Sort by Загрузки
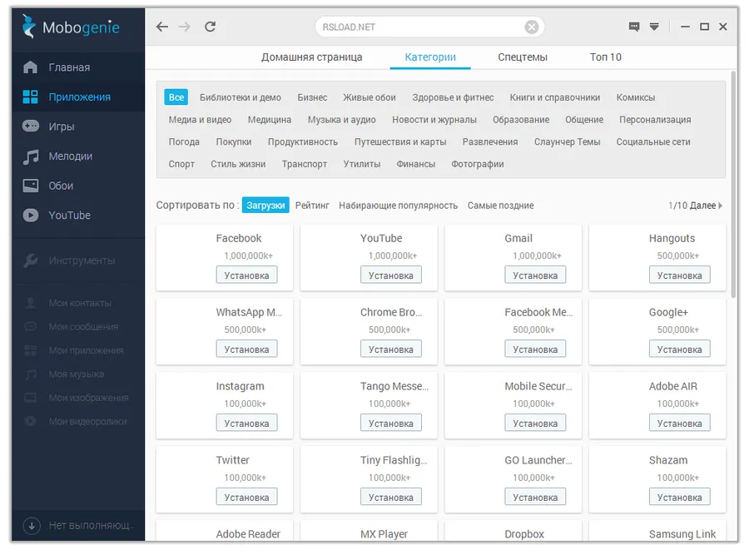 pyautogui.click(x=265, y=206)
